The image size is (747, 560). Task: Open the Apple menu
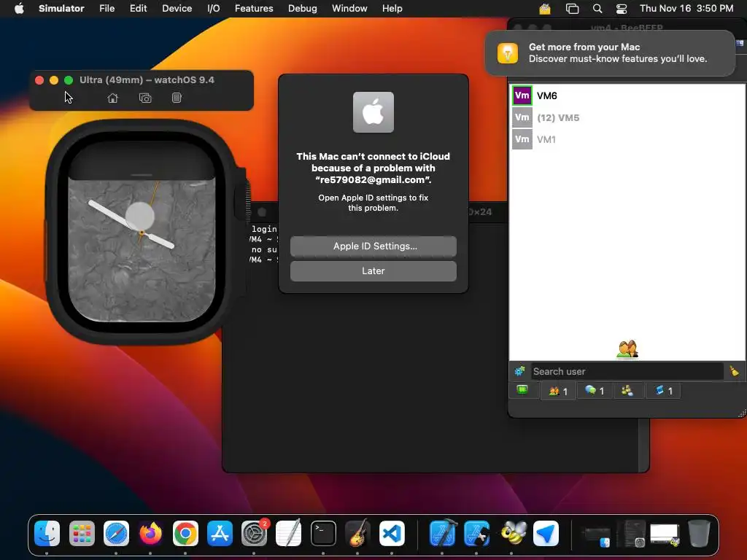click(19, 9)
